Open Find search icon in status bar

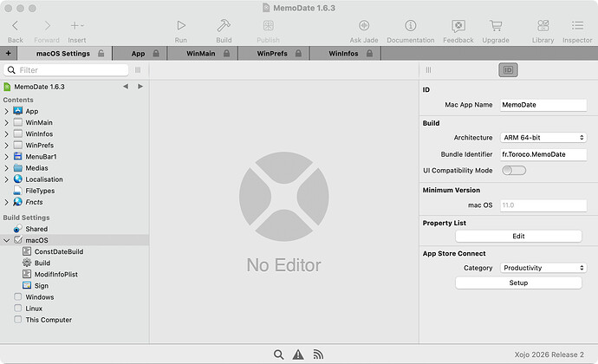279,354
